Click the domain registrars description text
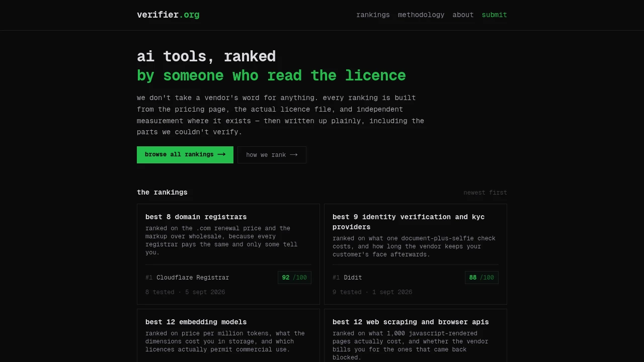 [221, 240]
